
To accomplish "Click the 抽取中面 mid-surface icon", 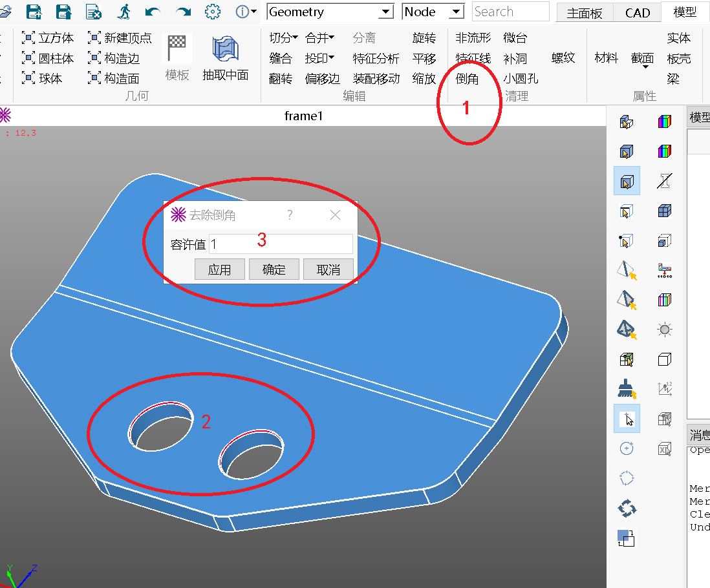I will point(226,58).
